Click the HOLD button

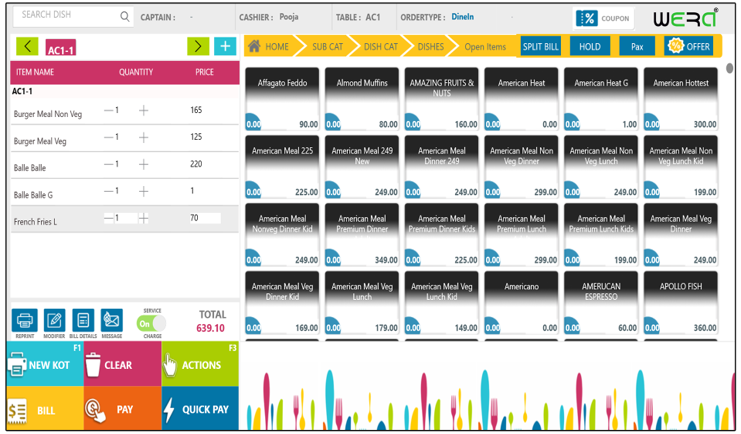(x=590, y=46)
